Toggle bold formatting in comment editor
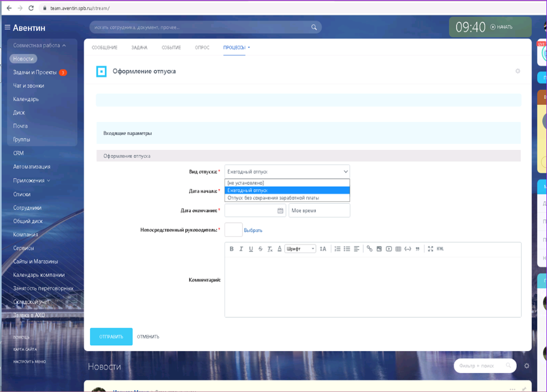Screen dimensions: 547x392 232,249
